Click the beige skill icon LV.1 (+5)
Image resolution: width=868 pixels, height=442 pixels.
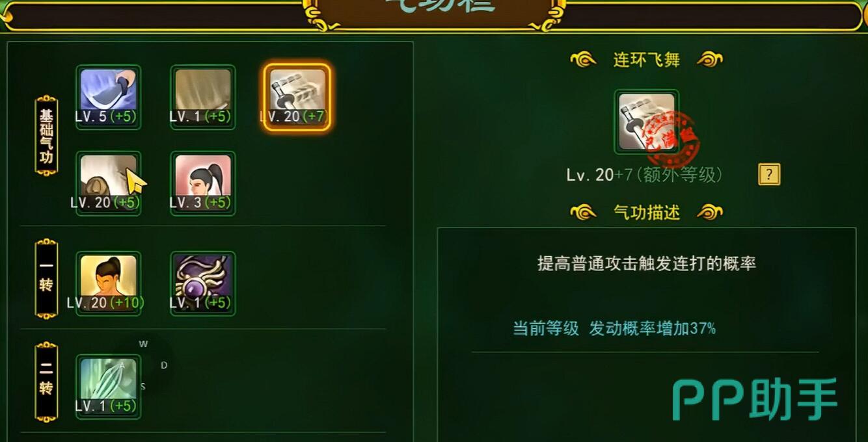click(x=203, y=97)
